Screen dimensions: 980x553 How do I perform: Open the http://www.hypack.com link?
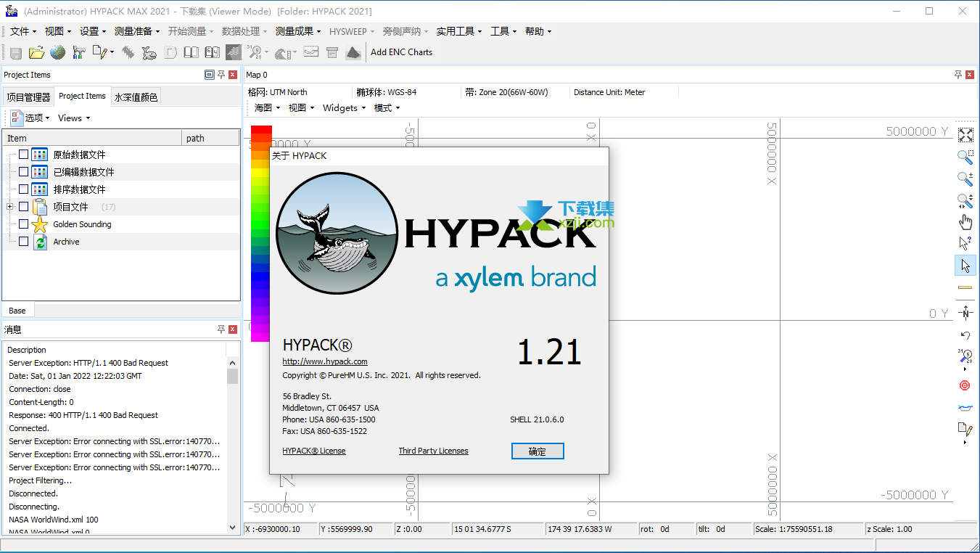point(325,361)
